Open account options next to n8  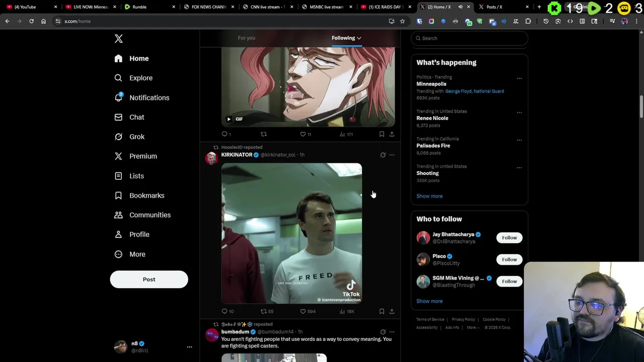[x=190, y=347]
